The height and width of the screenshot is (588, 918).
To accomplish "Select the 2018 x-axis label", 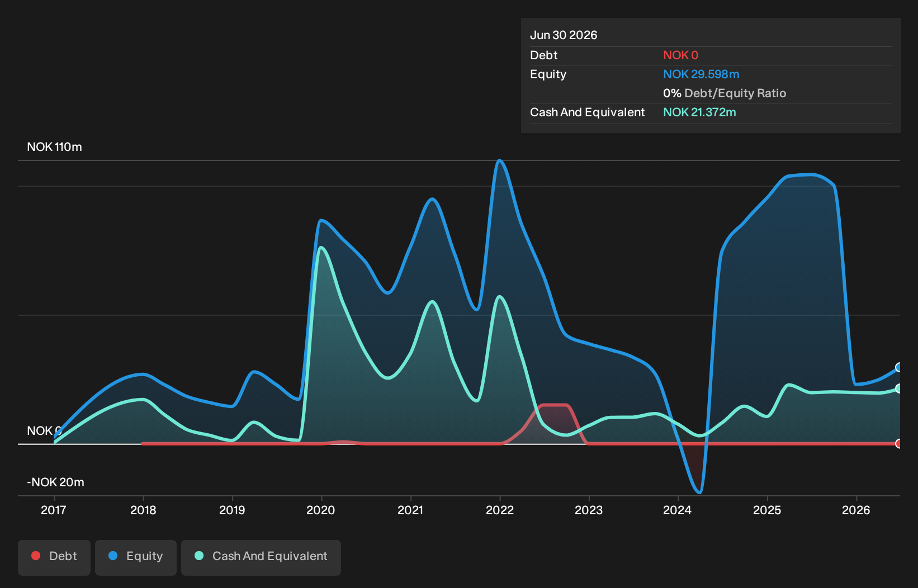I will pyautogui.click(x=143, y=510).
